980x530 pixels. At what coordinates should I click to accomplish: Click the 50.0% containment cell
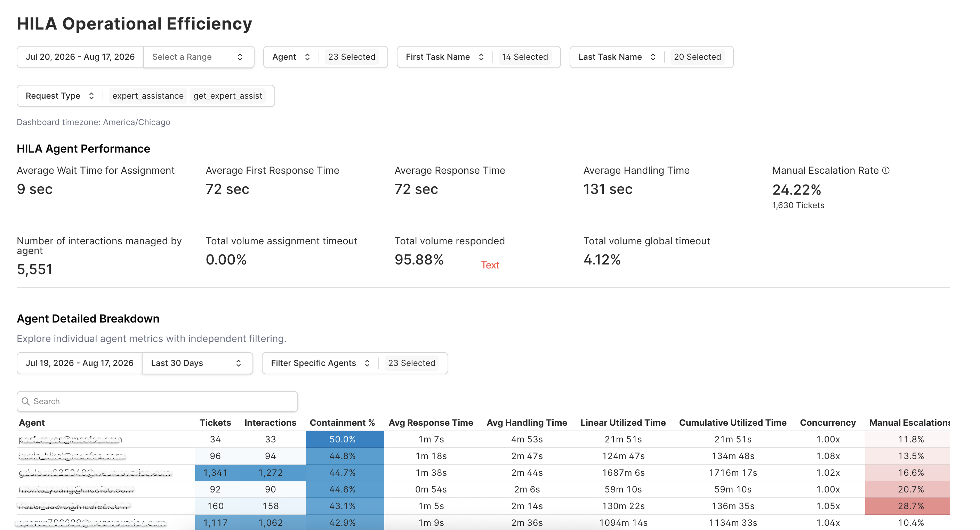[x=345, y=439]
